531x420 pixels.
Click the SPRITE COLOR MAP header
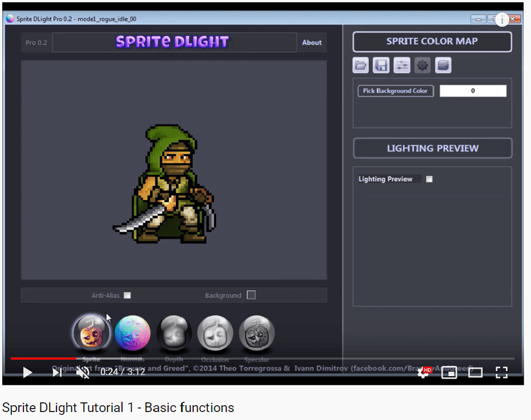click(x=432, y=42)
